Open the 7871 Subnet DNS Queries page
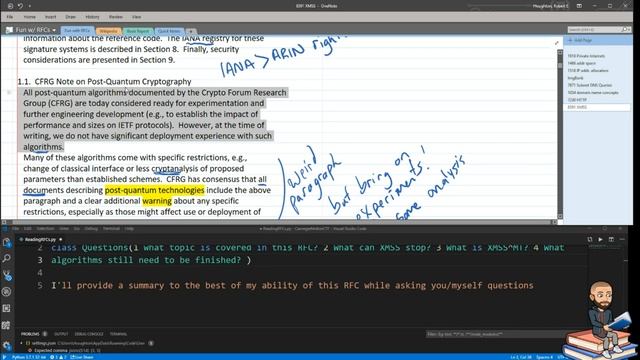640x360 pixels. pyautogui.click(x=590, y=85)
